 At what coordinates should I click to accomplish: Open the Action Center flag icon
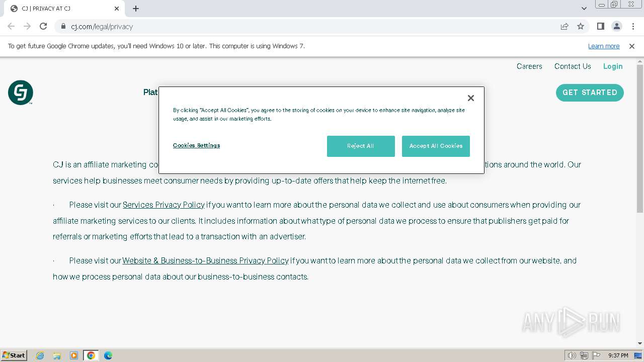pyautogui.click(x=596, y=355)
